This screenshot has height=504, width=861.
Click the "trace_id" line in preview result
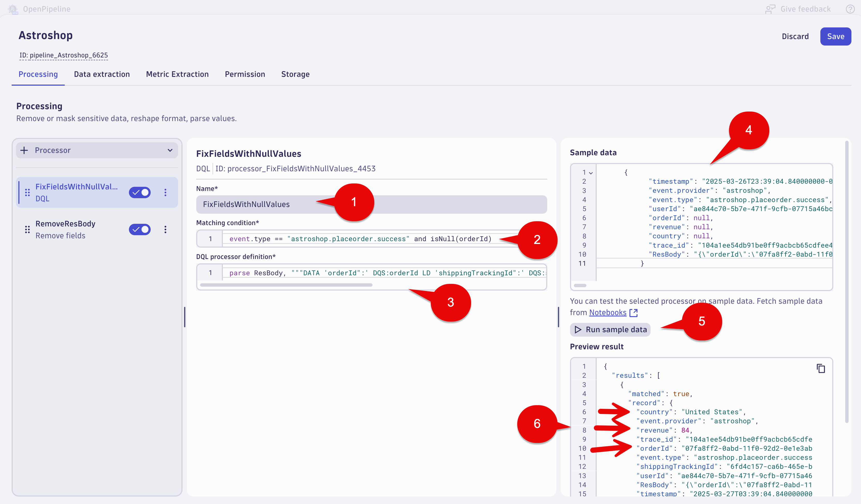tap(724, 440)
